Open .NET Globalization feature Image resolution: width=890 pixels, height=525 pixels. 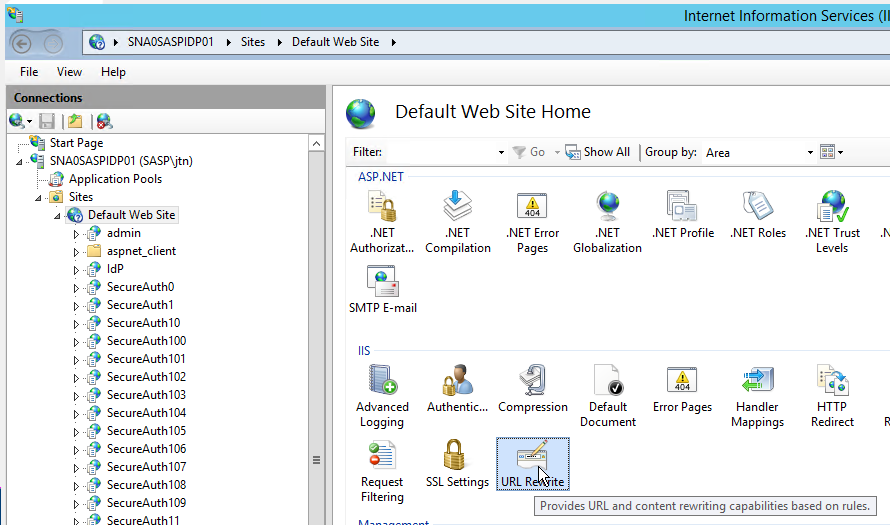click(607, 222)
